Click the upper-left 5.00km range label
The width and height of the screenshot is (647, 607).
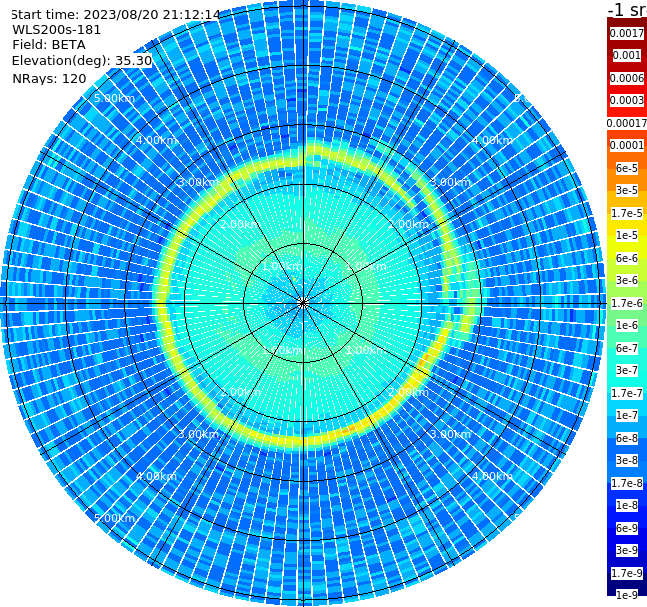pos(114,98)
